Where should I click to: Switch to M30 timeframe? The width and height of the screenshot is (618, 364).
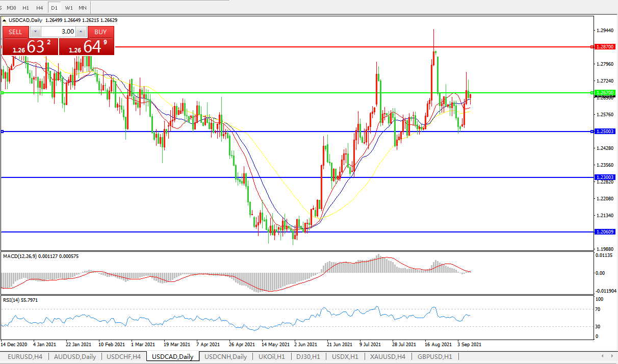(12, 8)
